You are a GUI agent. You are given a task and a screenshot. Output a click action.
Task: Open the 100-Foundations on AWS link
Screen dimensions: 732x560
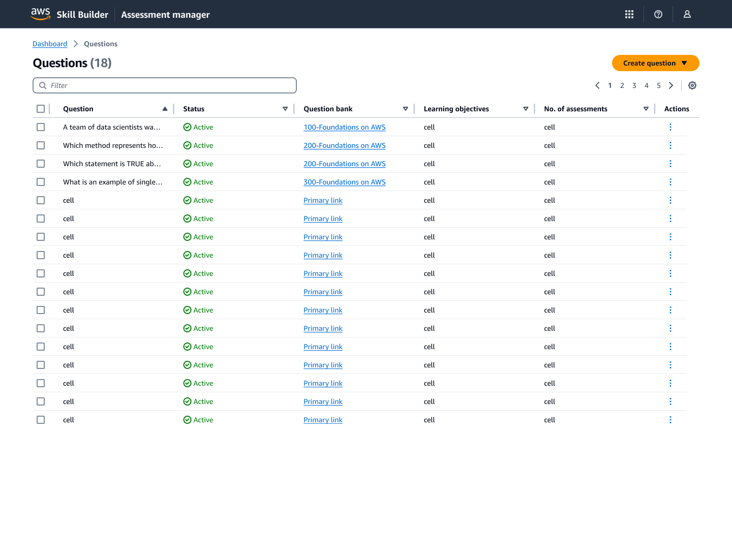pos(345,127)
